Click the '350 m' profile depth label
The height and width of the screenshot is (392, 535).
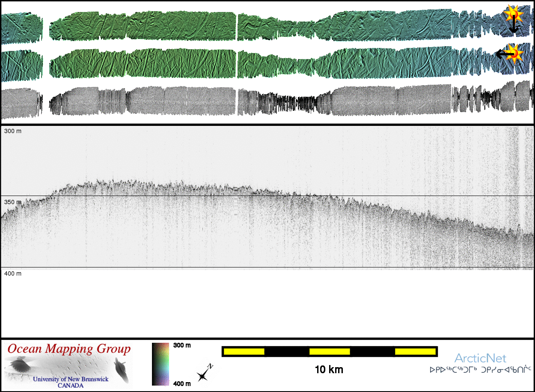[13, 202]
